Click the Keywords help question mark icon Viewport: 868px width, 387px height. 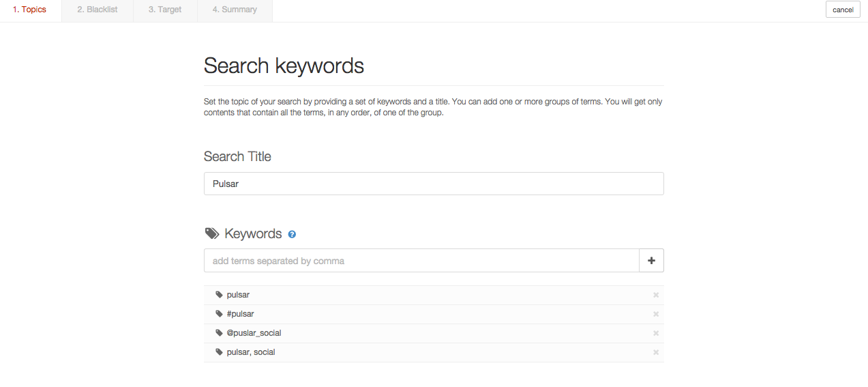[x=292, y=234]
